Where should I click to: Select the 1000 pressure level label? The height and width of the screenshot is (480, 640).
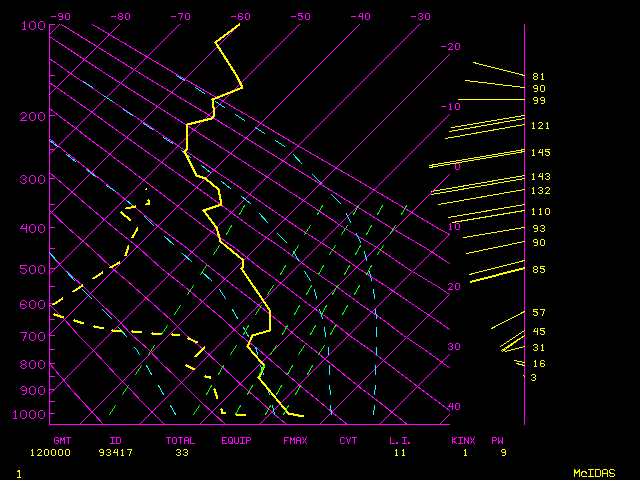point(34,415)
